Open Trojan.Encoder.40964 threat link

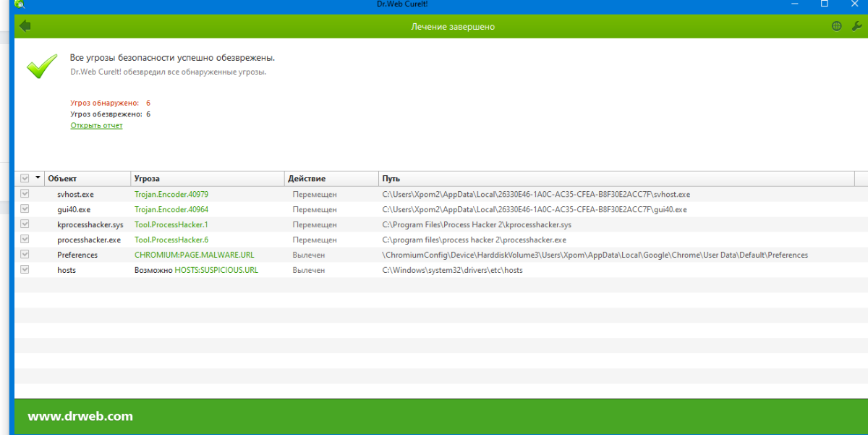[171, 210]
